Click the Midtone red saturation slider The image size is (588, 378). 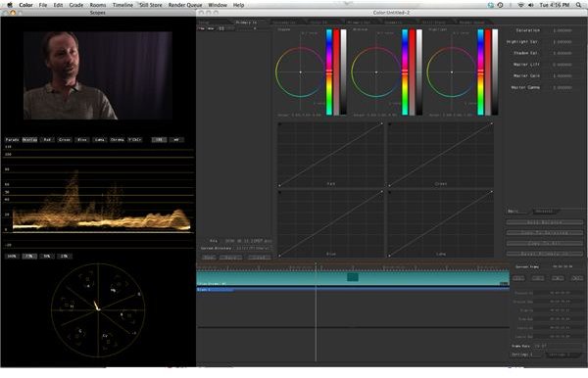click(x=413, y=71)
